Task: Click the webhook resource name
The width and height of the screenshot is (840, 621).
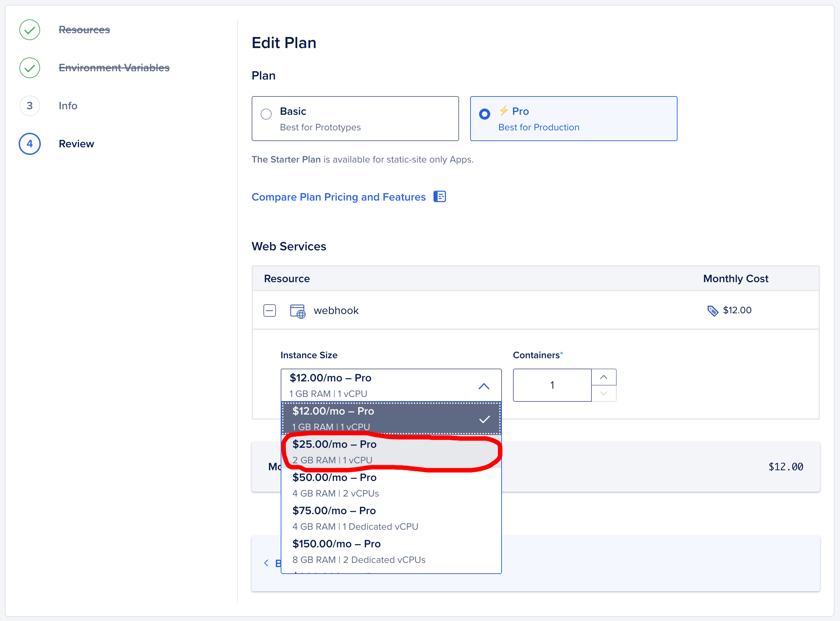Action: [336, 310]
